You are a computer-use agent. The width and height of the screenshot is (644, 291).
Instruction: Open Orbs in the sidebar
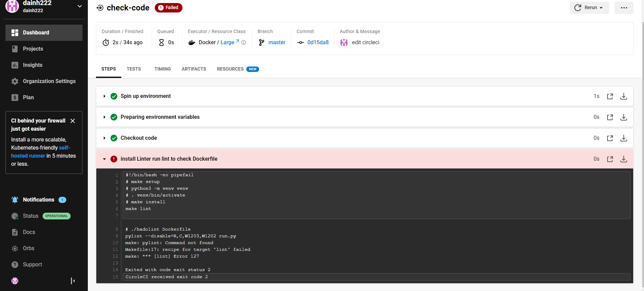pyautogui.click(x=29, y=248)
